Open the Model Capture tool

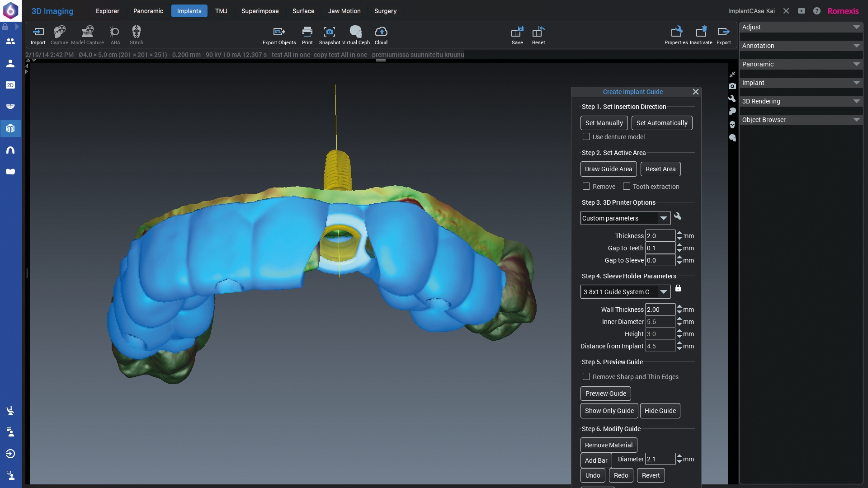[87, 35]
